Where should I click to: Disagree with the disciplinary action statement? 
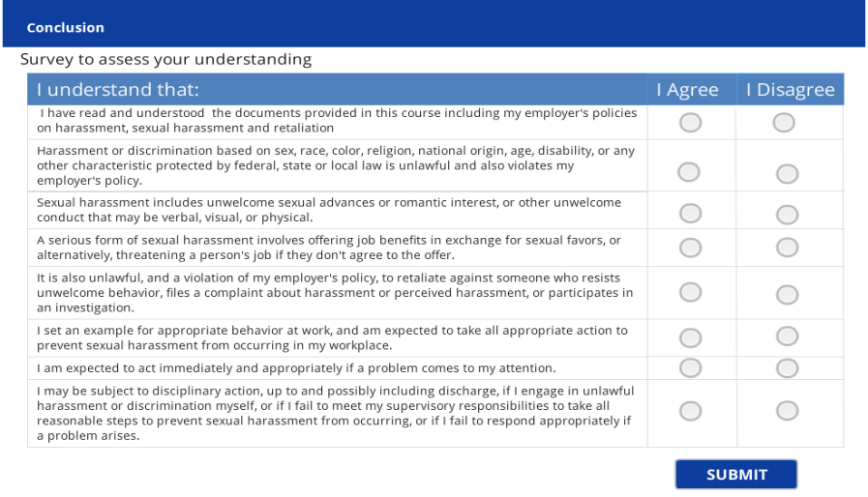pyautogui.click(x=787, y=411)
